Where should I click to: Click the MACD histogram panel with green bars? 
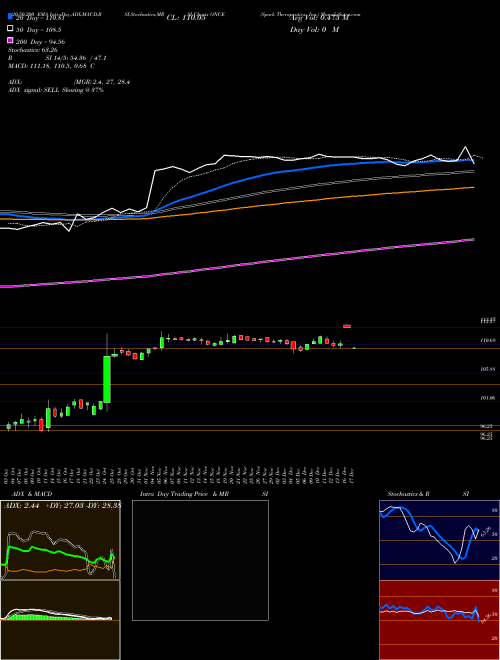click(60, 620)
